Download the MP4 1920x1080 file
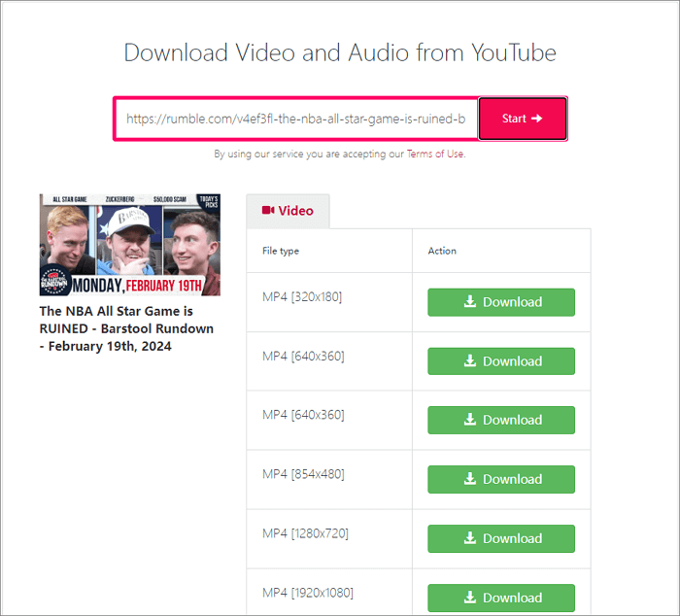680x616 pixels. [x=501, y=598]
